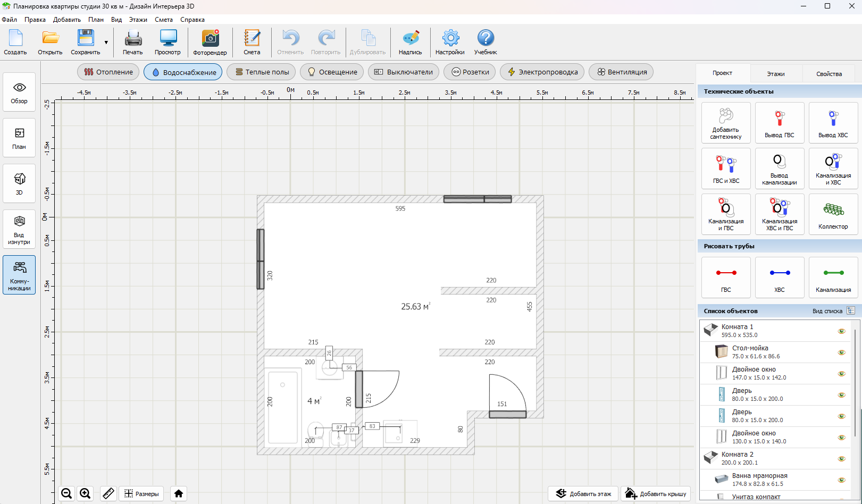The width and height of the screenshot is (862, 504).
Task: Toggle visibility of Двойное окно 130.0
Action: 841,438
